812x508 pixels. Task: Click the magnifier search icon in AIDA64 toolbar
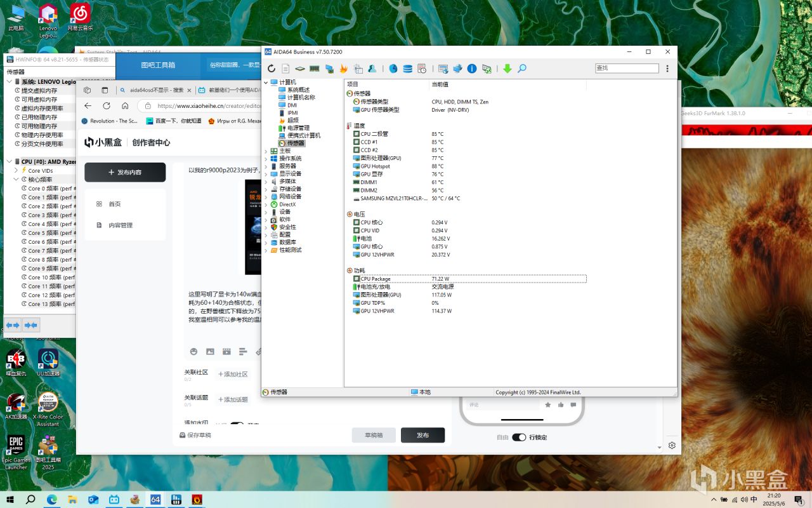click(x=522, y=69)
